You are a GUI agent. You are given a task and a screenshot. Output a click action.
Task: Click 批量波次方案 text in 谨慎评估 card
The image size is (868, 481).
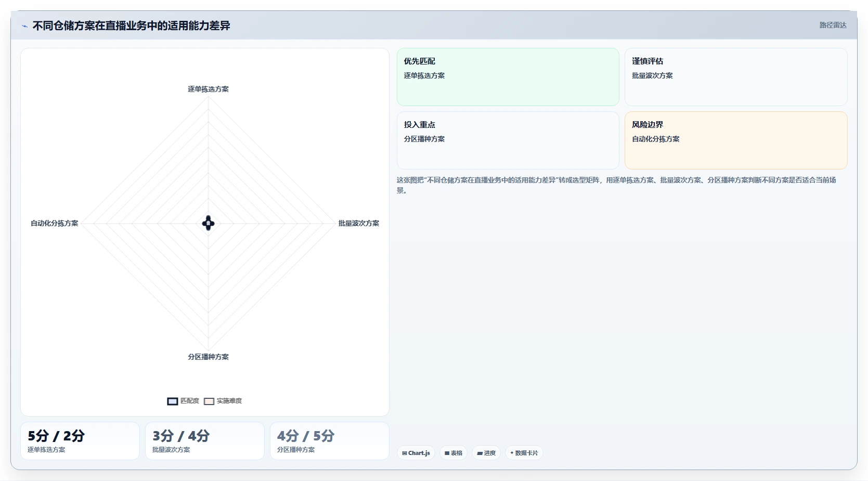point(652,75)
